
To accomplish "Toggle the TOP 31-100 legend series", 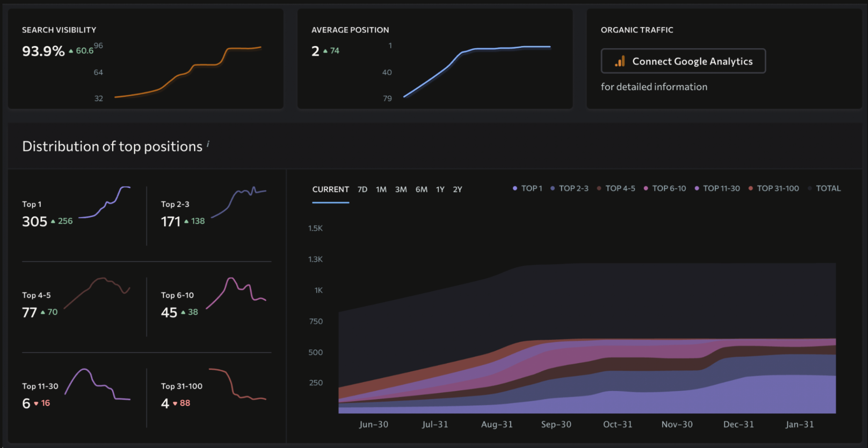I will click(x=773, y=188).
